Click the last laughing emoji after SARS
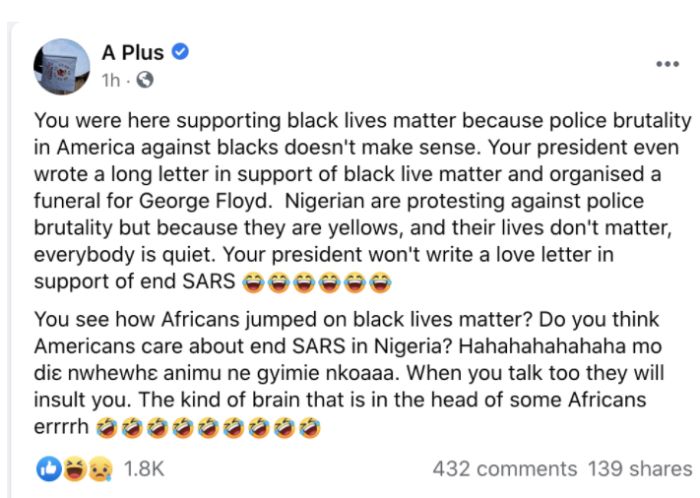 click(380, 282)
